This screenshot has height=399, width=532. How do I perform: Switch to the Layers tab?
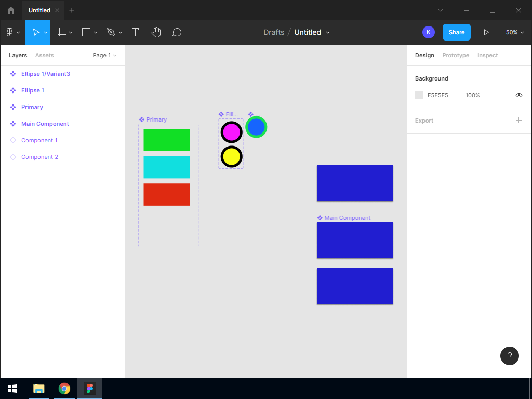click(x=18, y=55)
